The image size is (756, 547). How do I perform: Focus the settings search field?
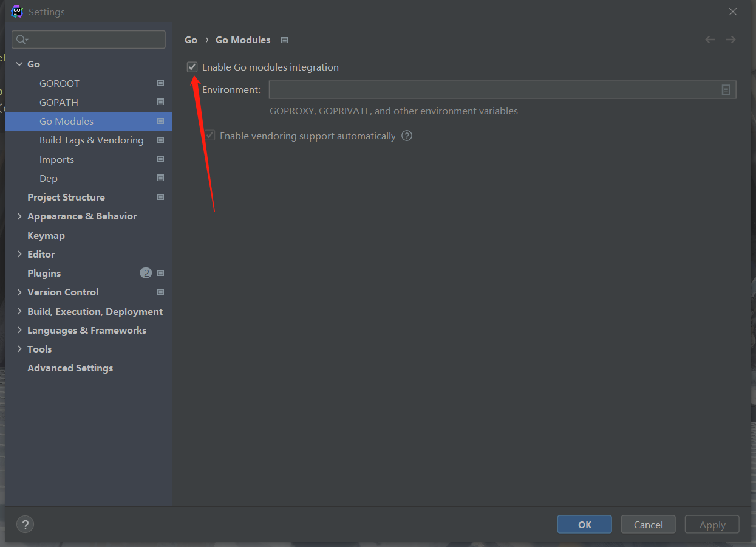89,40
